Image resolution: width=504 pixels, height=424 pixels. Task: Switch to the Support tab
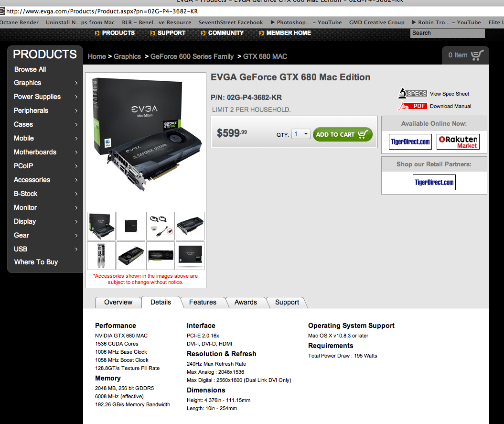tap(287, 303)
